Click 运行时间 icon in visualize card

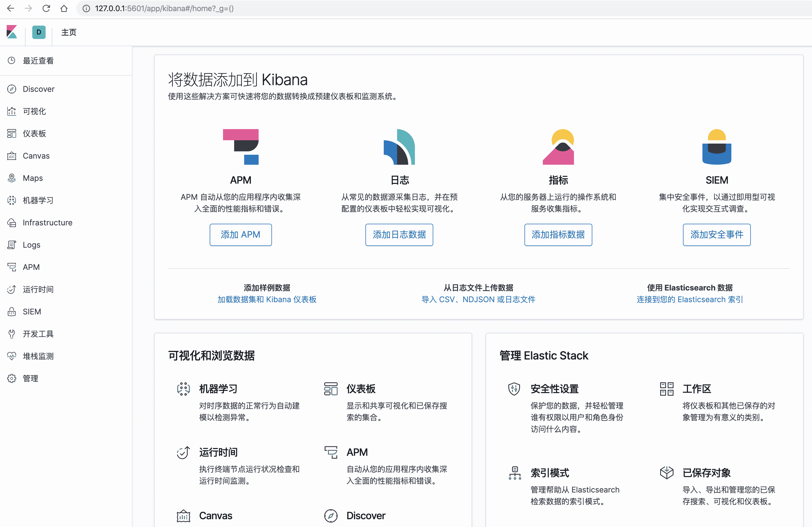(x=183, y=452)
